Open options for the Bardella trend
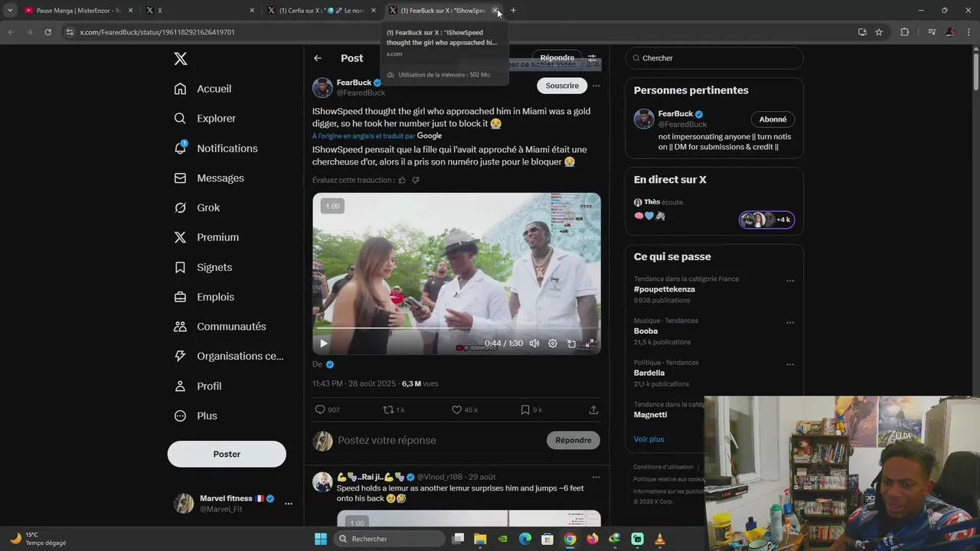Image resolution: width=980 pixels, height=551 pixels. tap(790, 364)
